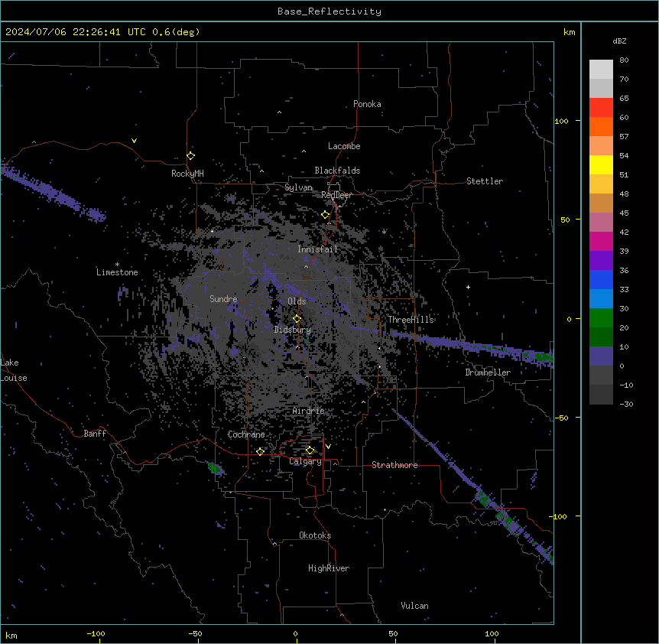
Task: Click the yellow diamond marker above Calgary label
Action: [x=310, y=450]
